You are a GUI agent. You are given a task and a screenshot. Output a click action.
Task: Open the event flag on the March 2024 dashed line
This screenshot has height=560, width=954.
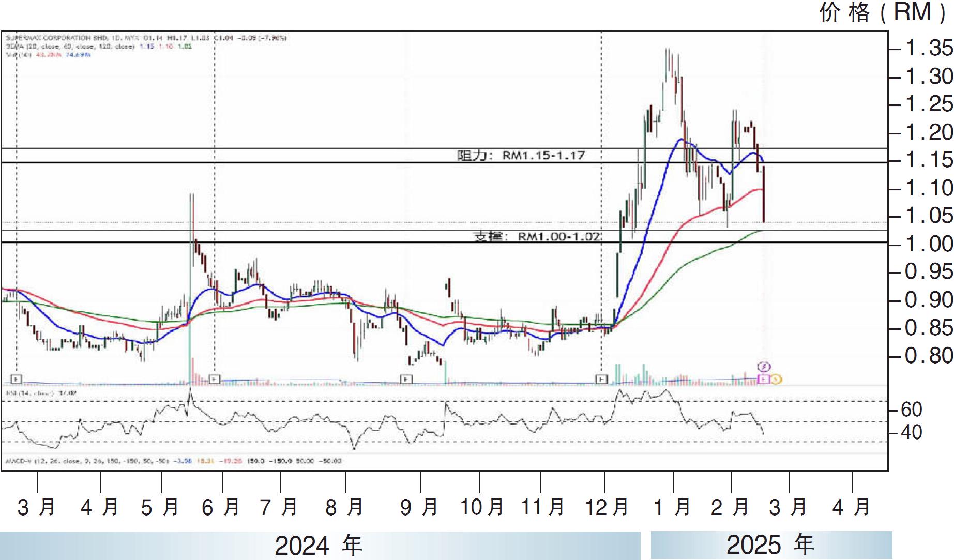click(x=17, y=379)
